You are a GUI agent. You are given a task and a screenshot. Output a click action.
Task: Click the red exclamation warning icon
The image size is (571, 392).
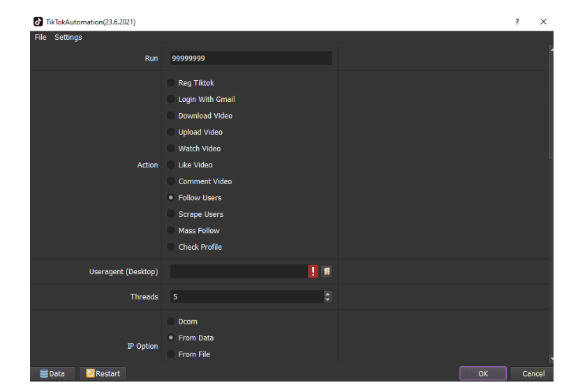click(313, 271)
